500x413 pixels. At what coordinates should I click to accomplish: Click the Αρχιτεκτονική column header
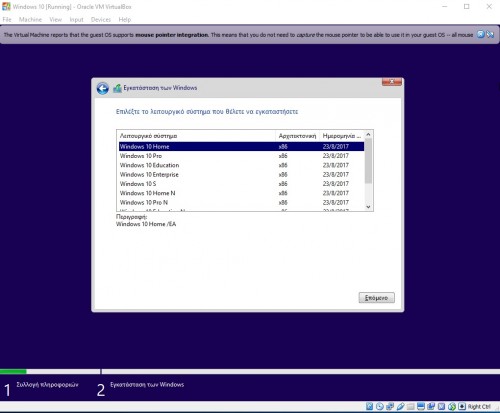297,136
